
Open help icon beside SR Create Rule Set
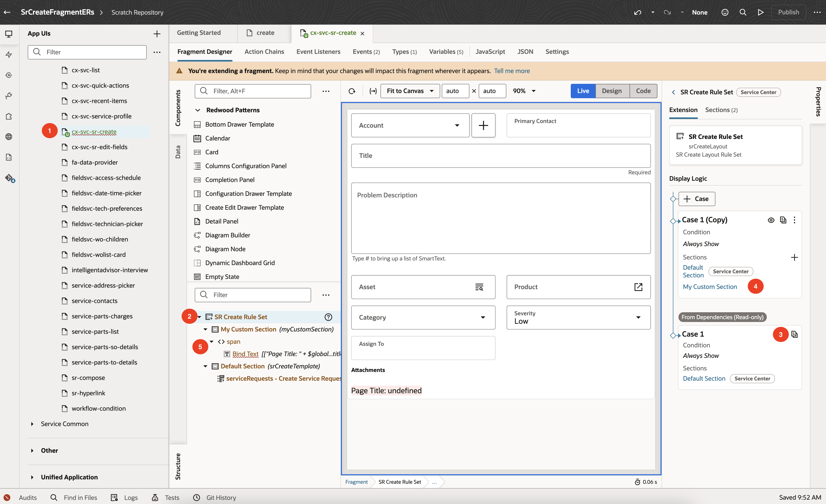tap(328, 317)
